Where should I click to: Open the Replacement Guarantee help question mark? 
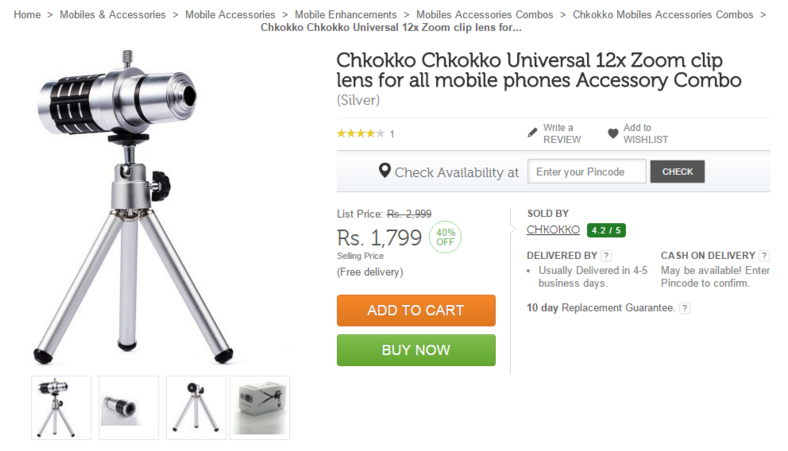tap(684, 308)
